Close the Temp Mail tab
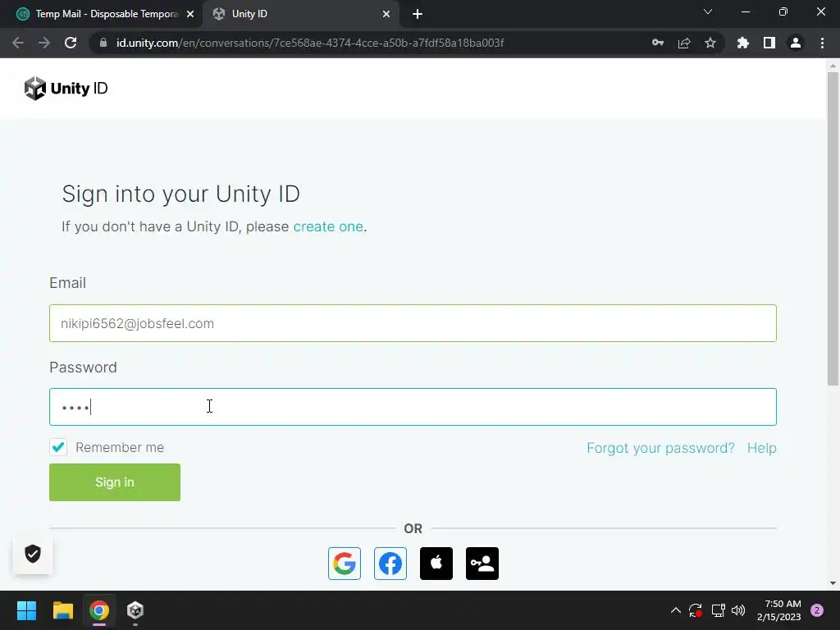Image resolution: width=840 pixels, height=630 pixels. pyautogui.click(x=190, y=14)
